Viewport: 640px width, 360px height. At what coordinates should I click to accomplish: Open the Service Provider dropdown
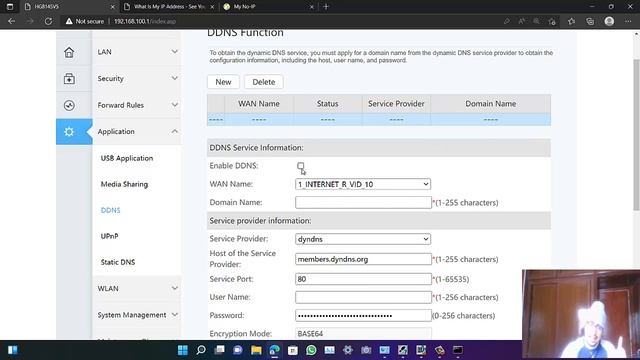point(363,239)
